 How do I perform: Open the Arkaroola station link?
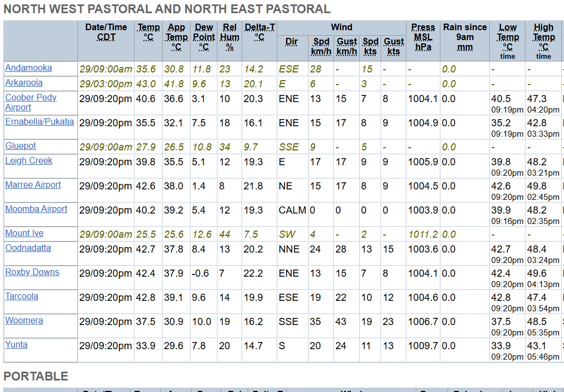click(x=24, y=83)
